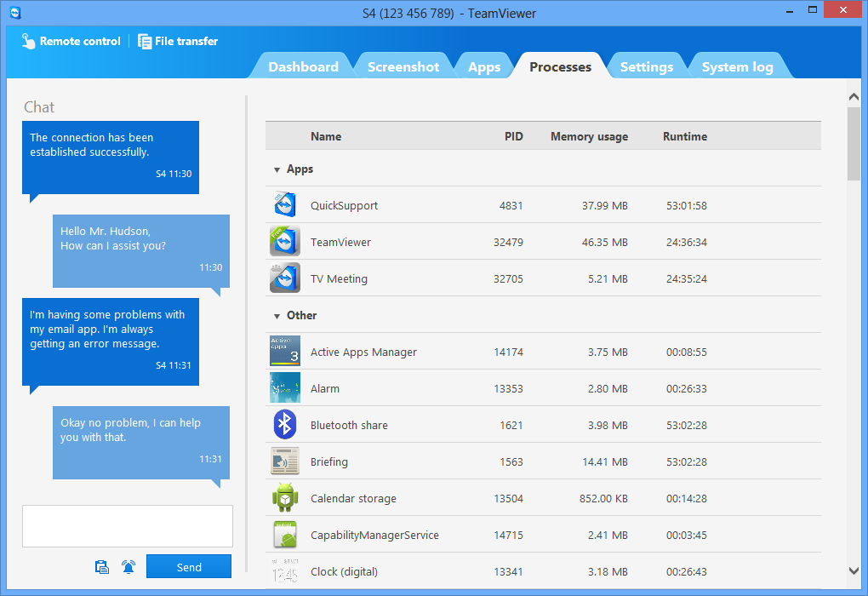
Task: Minimize the TeamViewer window
Action: [x=790, y=10]
